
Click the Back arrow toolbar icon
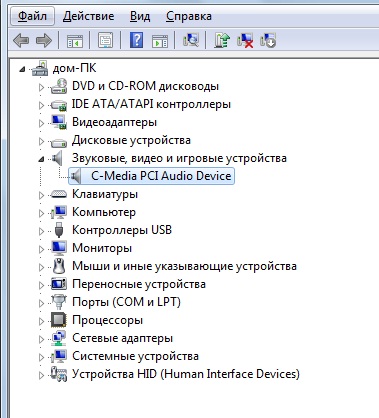point(21,41)
